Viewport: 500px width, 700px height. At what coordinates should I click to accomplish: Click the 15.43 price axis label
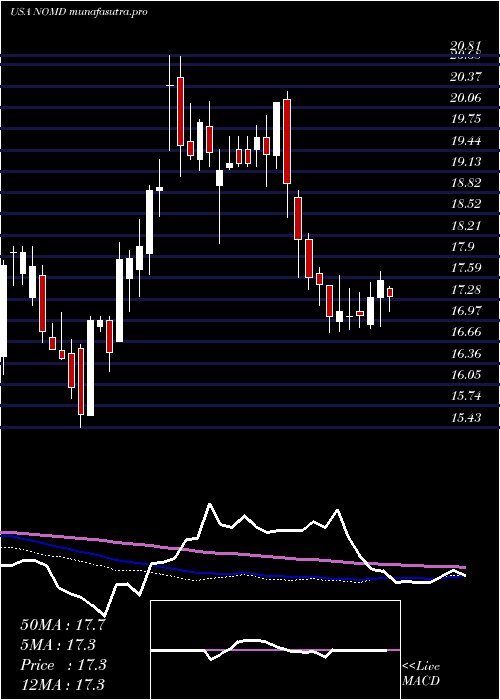tap(466, 418)
